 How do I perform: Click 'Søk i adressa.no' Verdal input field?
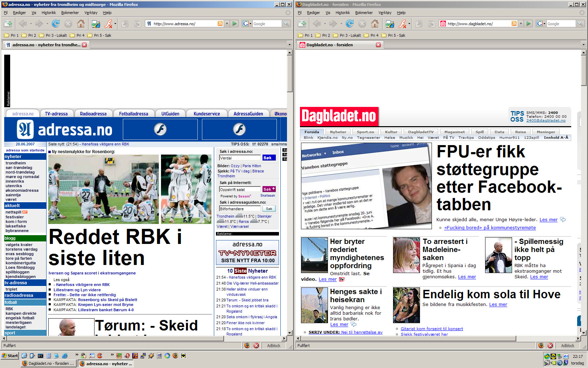tap(240, 158)
